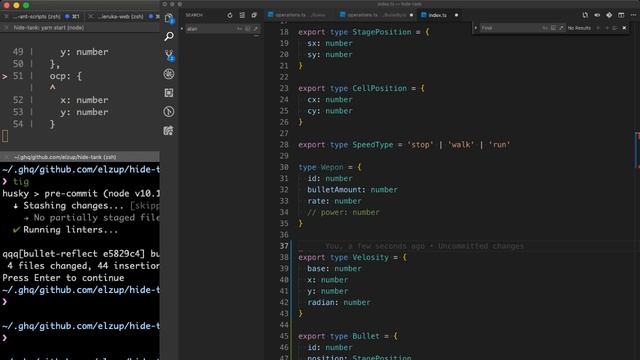
Task: Click the editor overview ruler scrollbar on right
Action: [637, 192]
